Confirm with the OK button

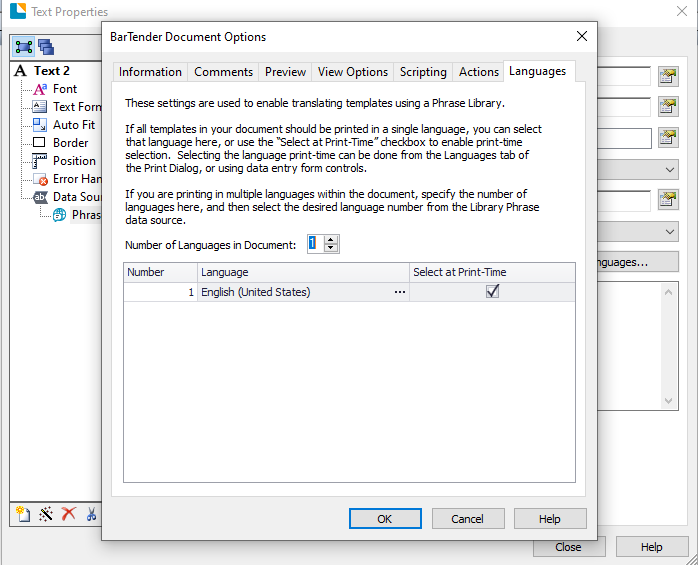click(x=385, y=519)
